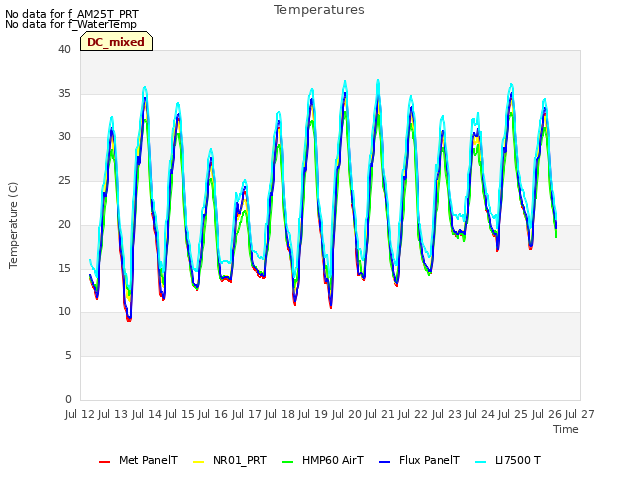Click the Jul 19 x-axis tick label
The width and height of the screenshot is (640, 480).
[314, 414]
